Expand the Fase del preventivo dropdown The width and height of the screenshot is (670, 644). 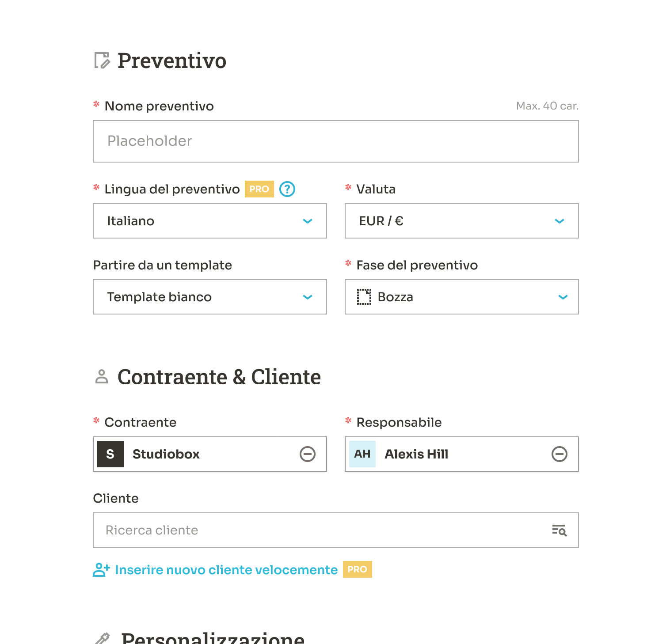(462, 297)
